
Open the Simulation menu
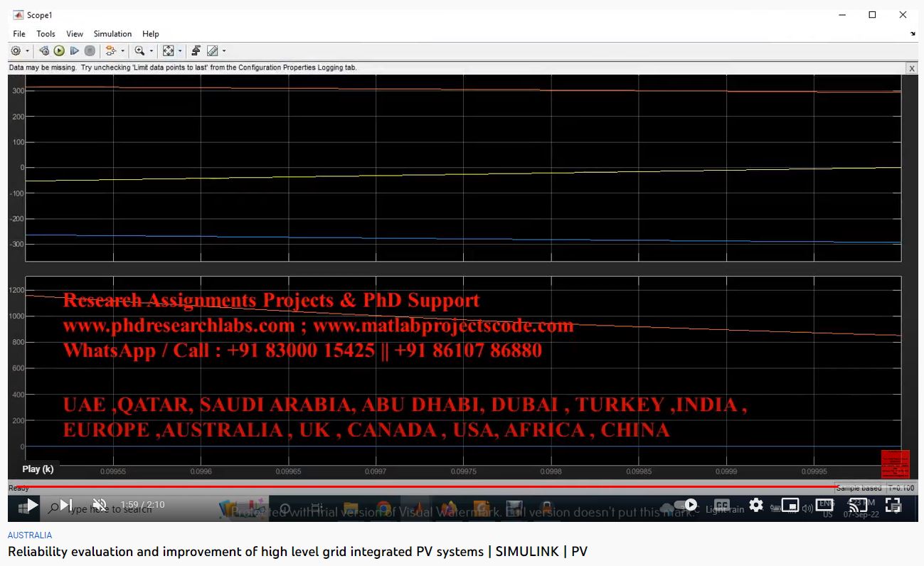point(112,33)
